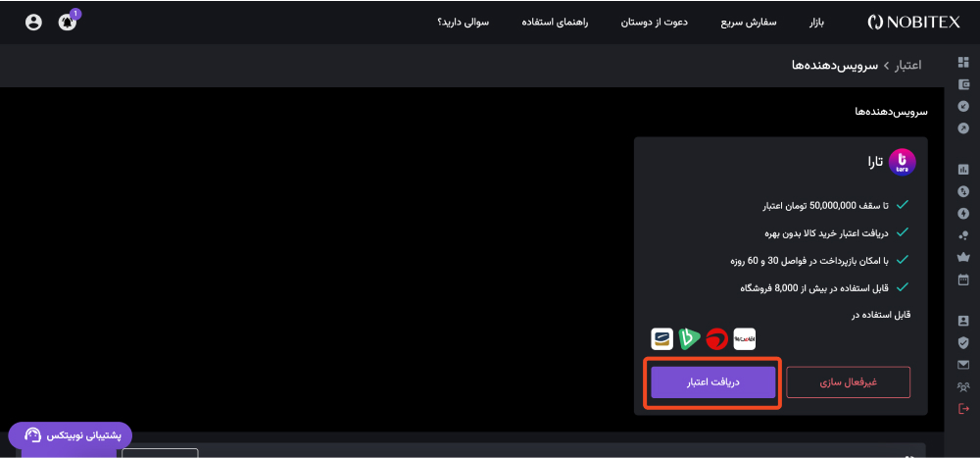Open the user account avatar icon
The width and height of the screenshot is (980, 458).
click(33, 22)
